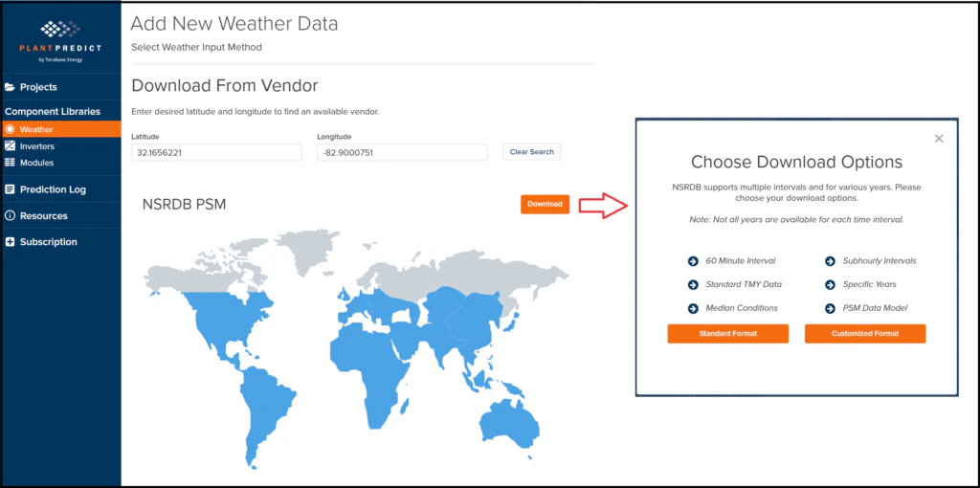980x488 pixels.
Task: Click the Weather sun icon in sidebar
Action: [x=10, y=129]
